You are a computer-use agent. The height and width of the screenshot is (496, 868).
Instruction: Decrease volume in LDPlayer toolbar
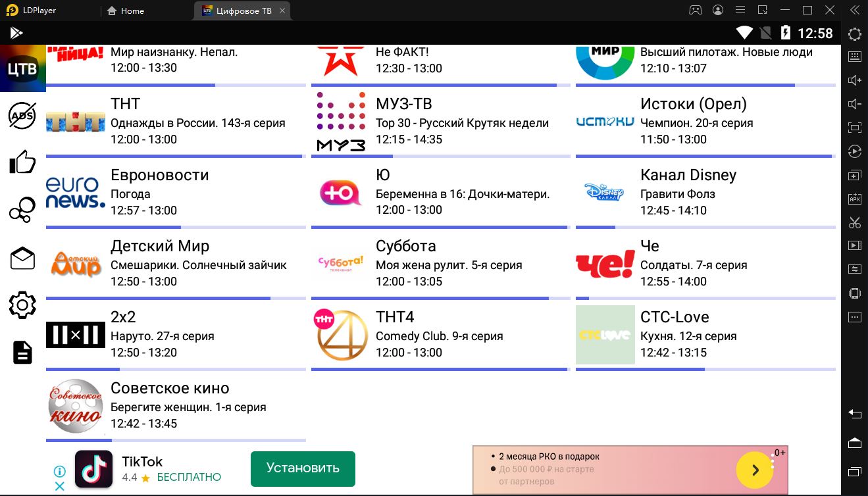click(855, 104)
